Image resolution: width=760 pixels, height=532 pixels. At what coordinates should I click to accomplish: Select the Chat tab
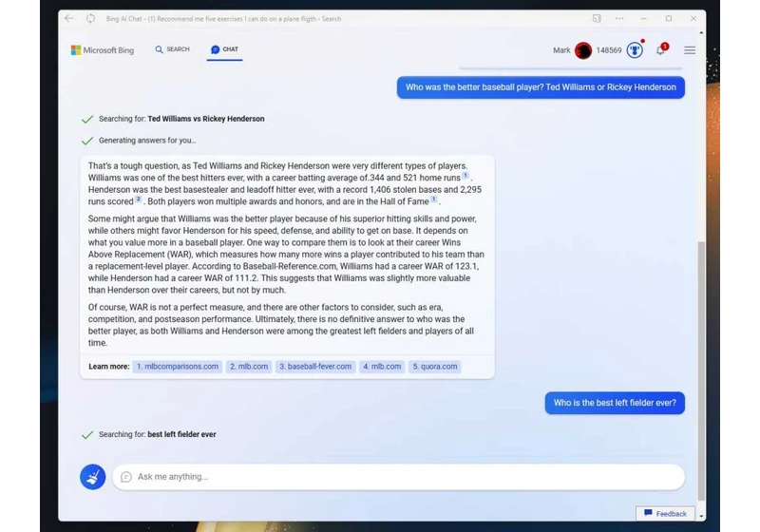(x=224, y=49)
